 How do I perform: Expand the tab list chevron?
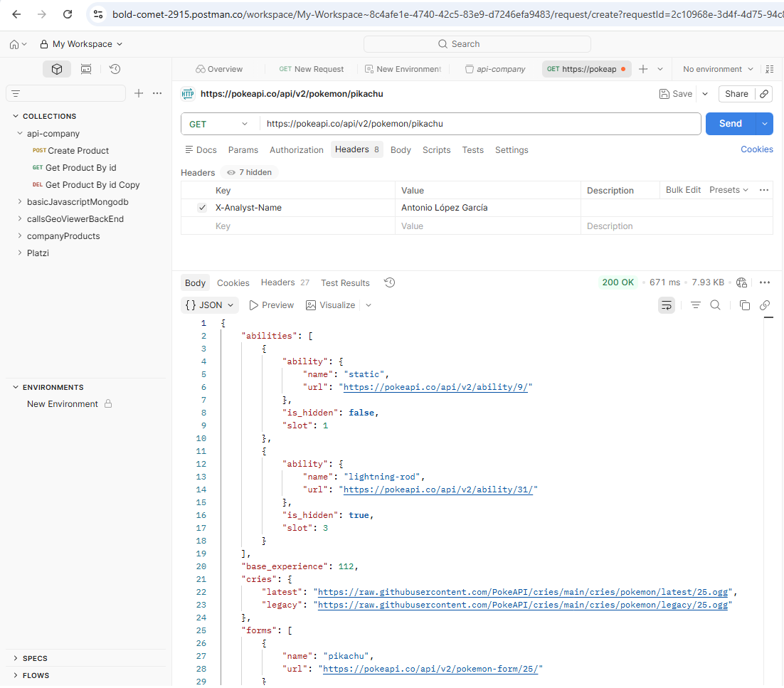(660, 69)
